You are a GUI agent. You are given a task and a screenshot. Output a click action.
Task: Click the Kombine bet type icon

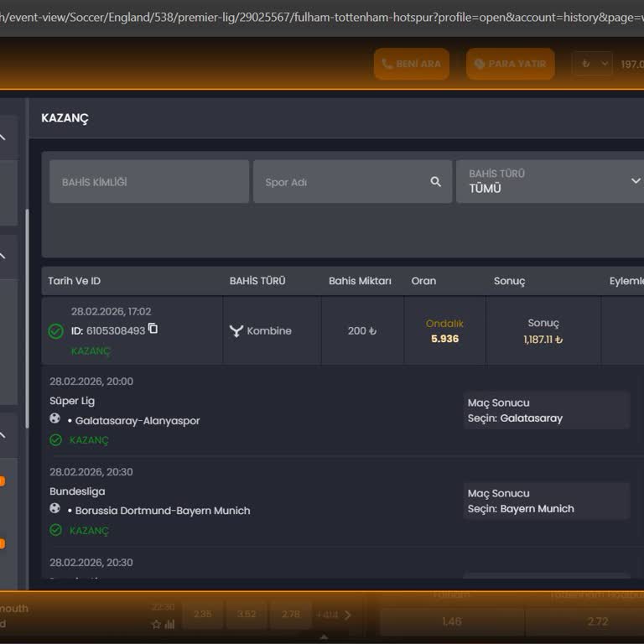pyautogui.click(x=236, y=331)
